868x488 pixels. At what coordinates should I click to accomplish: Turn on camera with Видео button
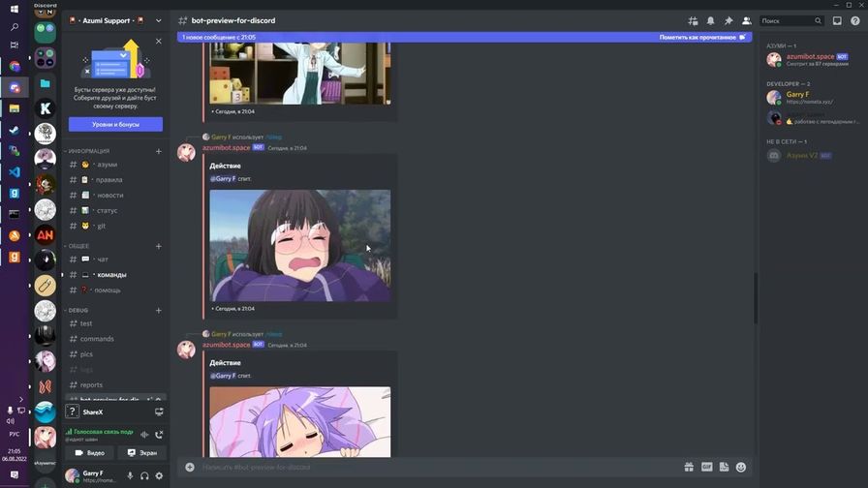(x=90, y=452)
